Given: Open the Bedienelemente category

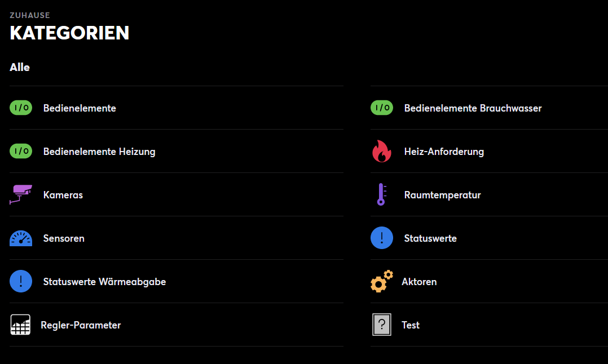Looking at the screenshot, I should coord(80,108).
